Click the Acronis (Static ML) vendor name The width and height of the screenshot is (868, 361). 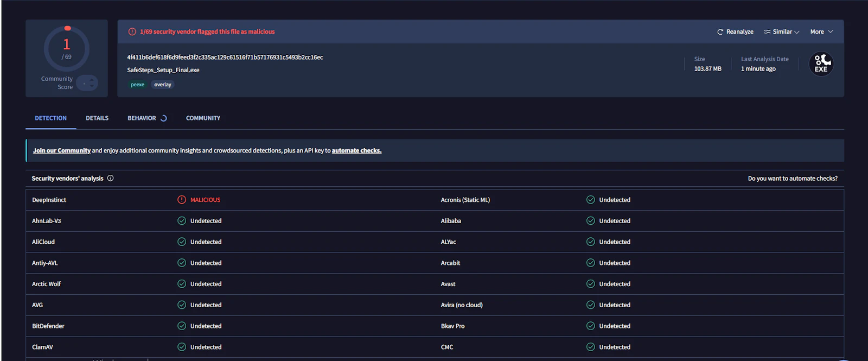coord(465,200)
